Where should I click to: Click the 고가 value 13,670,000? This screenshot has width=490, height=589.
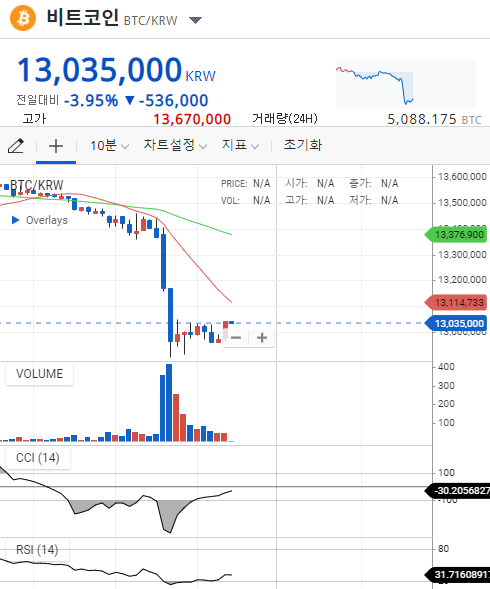pos(192,119)
